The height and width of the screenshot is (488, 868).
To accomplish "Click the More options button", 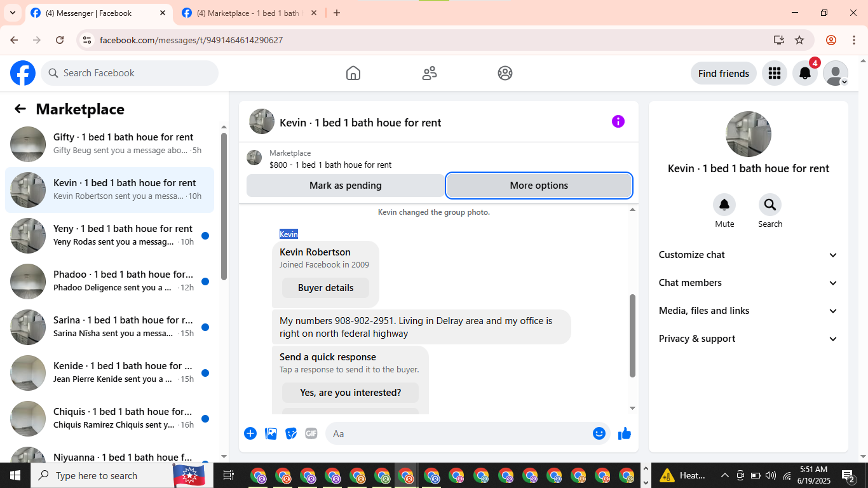I will pos(539,186).
